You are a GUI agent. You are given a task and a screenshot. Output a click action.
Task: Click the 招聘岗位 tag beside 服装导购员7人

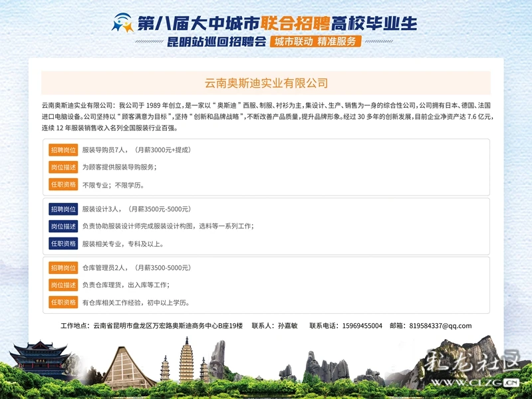pyautogui.click(x=63, y=150)
